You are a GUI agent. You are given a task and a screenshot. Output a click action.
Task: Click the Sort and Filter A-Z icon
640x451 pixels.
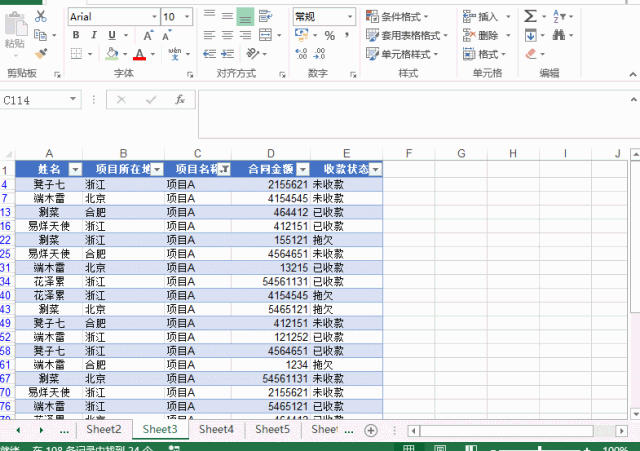559,16
